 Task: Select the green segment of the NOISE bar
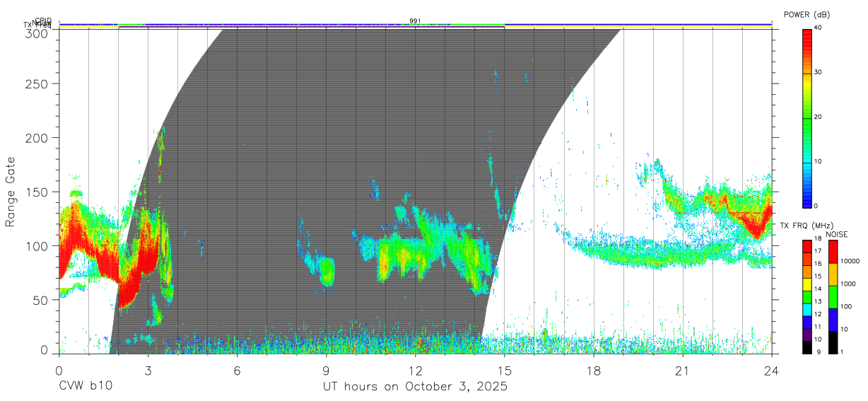[833, 296]
